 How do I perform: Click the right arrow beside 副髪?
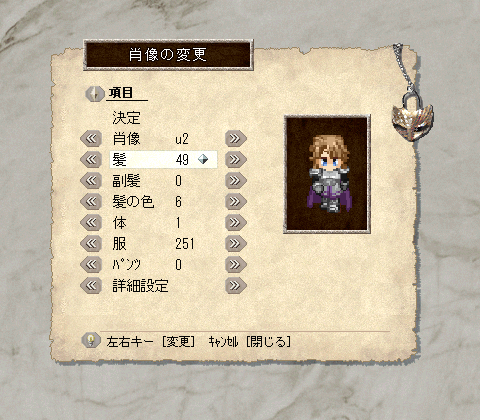point(236,181)
